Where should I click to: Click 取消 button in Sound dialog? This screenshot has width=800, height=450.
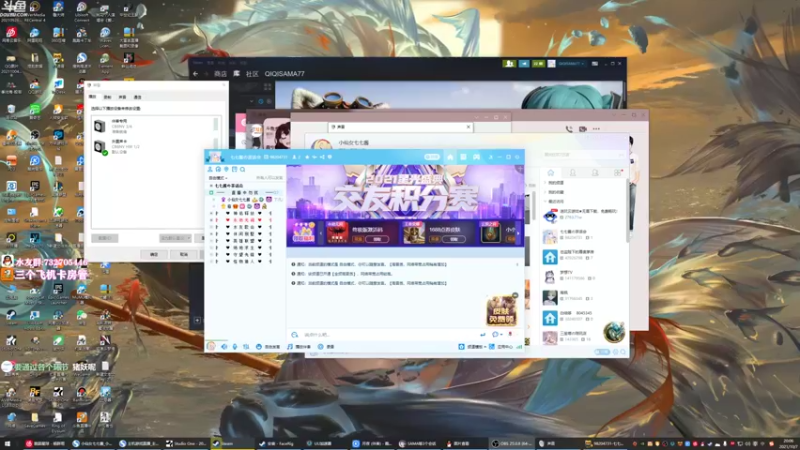(x=184, y=254)
